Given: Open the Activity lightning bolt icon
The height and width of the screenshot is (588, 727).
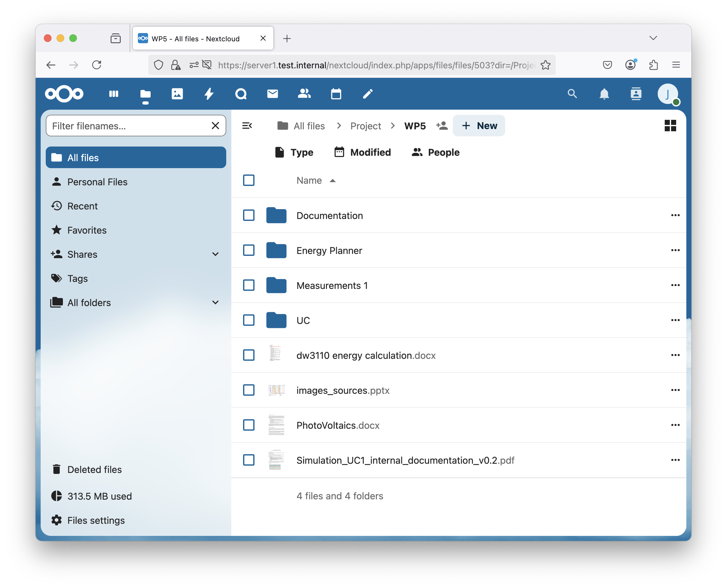Looking at the screenshot, I should [x=209, y=94].
